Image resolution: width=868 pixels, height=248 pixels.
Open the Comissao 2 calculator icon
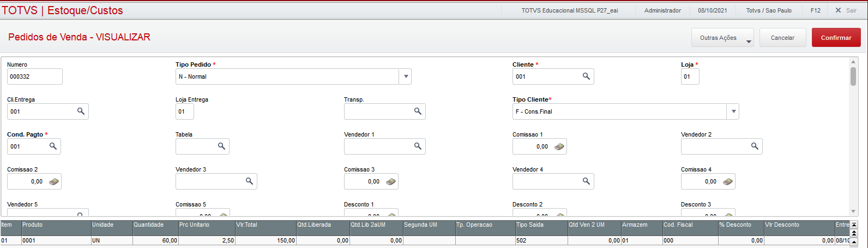[53, 181]
